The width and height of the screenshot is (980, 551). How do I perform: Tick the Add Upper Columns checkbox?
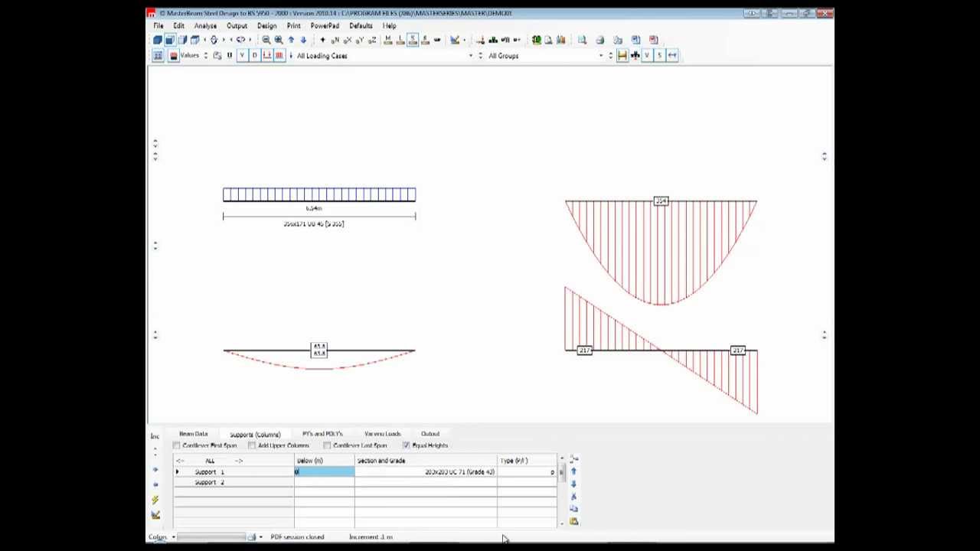click(x=252, y=445)
